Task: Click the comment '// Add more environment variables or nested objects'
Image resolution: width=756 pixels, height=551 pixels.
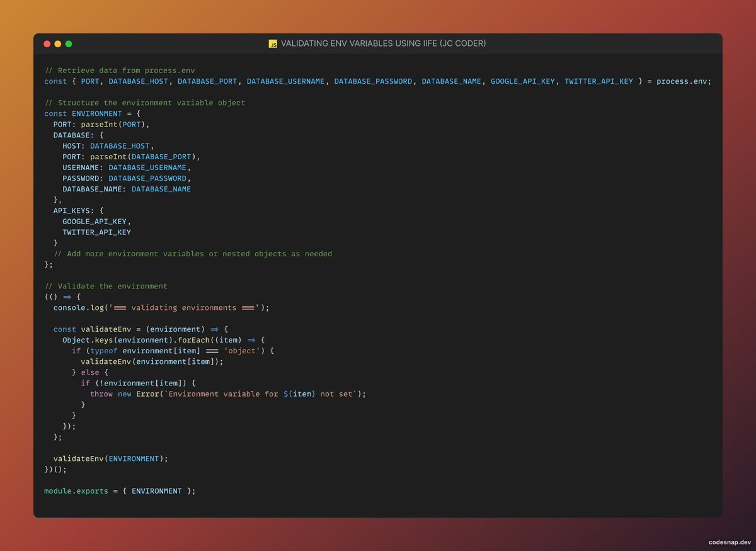Action: click(x=193, y=254)
